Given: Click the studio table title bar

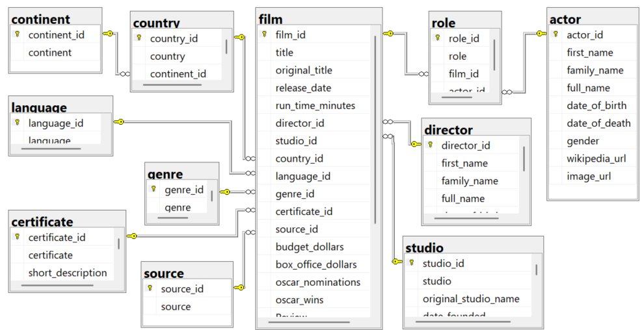Looking at the screenshot, I should click(x=473, y=246).
